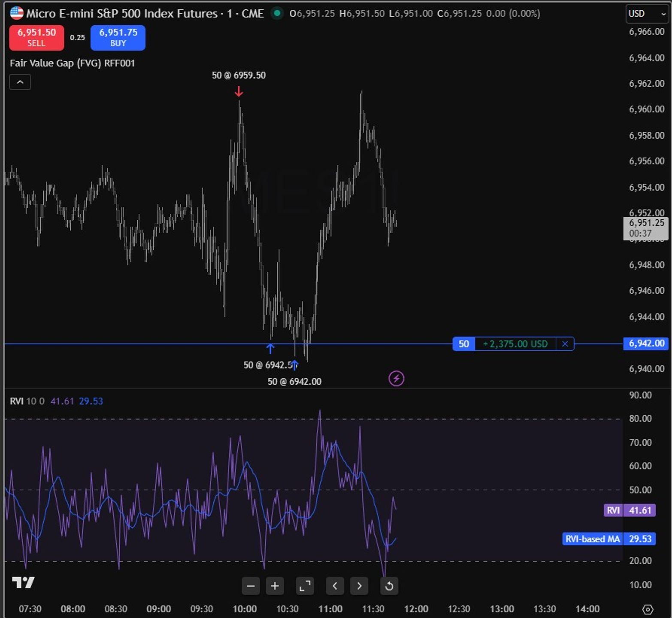Click the position quantity 50 label
Screen dimensions: 672x618
[x=464, y=344]
